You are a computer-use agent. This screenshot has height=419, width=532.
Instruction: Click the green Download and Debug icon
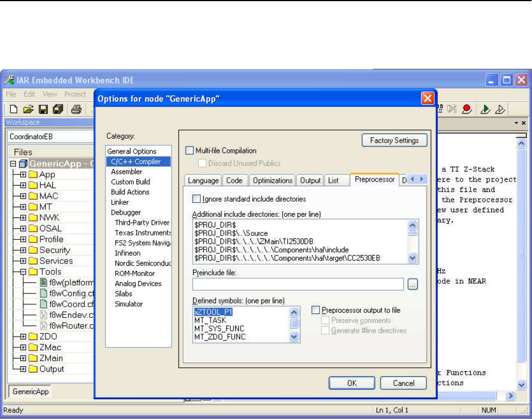tap(485, 109)
